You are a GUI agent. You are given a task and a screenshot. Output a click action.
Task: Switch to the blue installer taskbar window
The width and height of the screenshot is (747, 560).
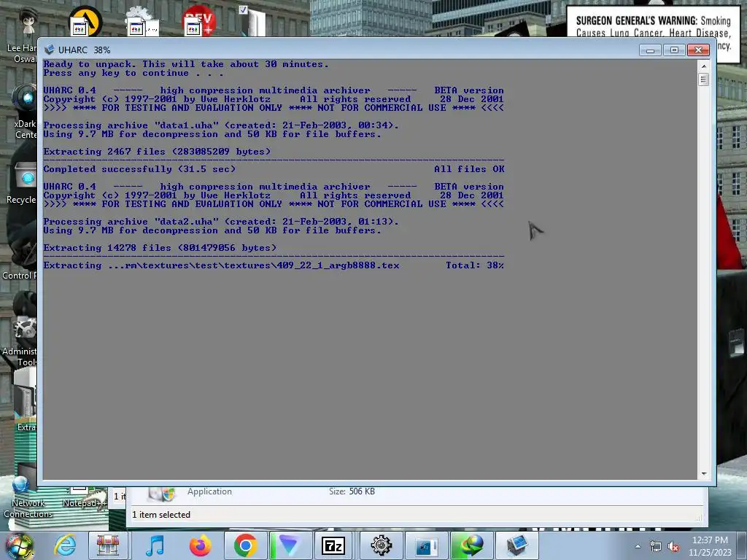click(x=425, y=545)
